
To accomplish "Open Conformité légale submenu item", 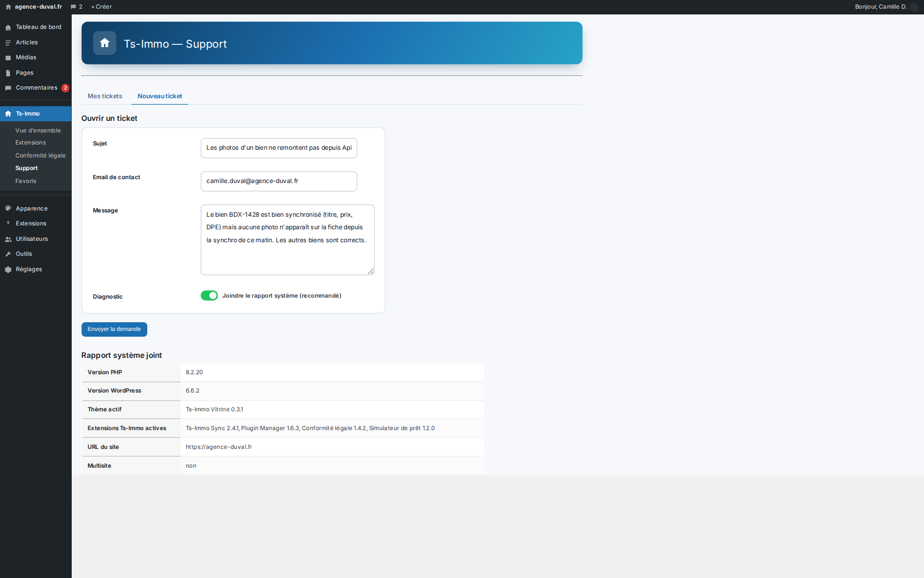I will click(40, 156).
